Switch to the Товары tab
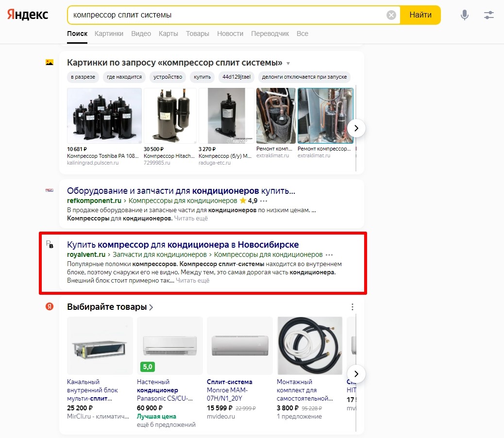Screen dimensions: 504x438 tap(197, 34)
